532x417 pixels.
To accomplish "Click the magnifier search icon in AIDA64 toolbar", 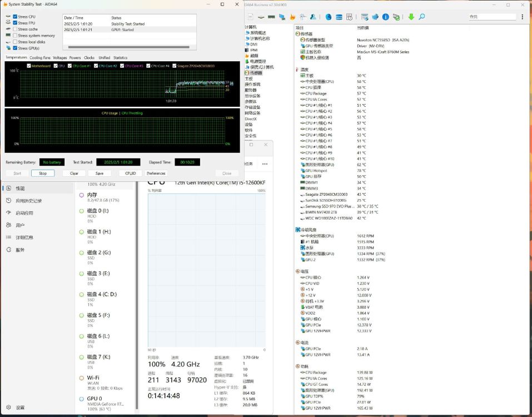I will [x=422, y=17].
